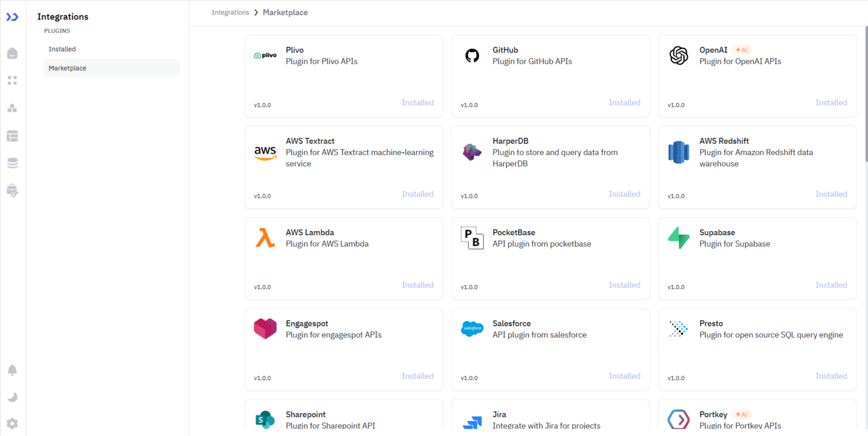Open the data sources sidebar icon
This screenshot has width=868, height=436.
[x=12, y=163]
